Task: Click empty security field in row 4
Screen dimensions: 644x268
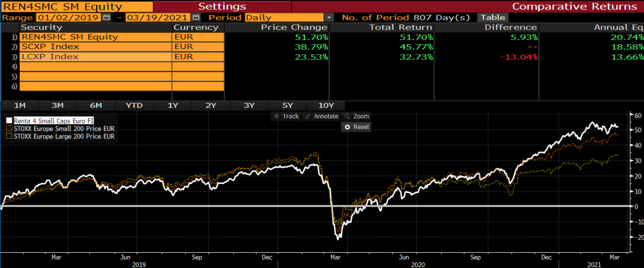Action: (95, 67)
